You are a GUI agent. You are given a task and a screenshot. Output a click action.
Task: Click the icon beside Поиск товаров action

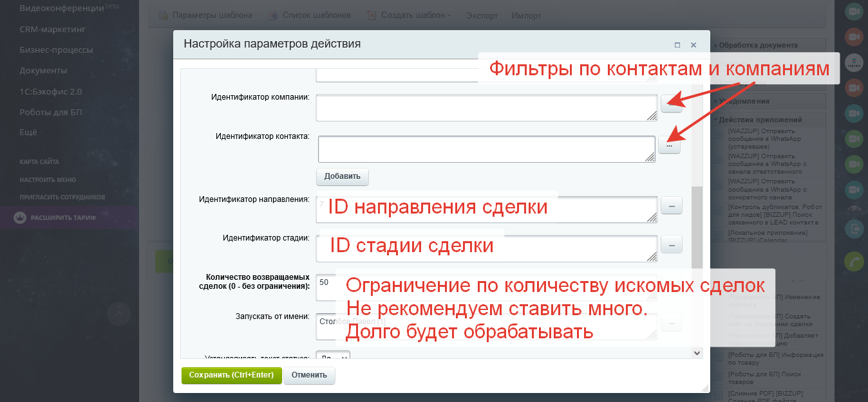coord(719,376)
